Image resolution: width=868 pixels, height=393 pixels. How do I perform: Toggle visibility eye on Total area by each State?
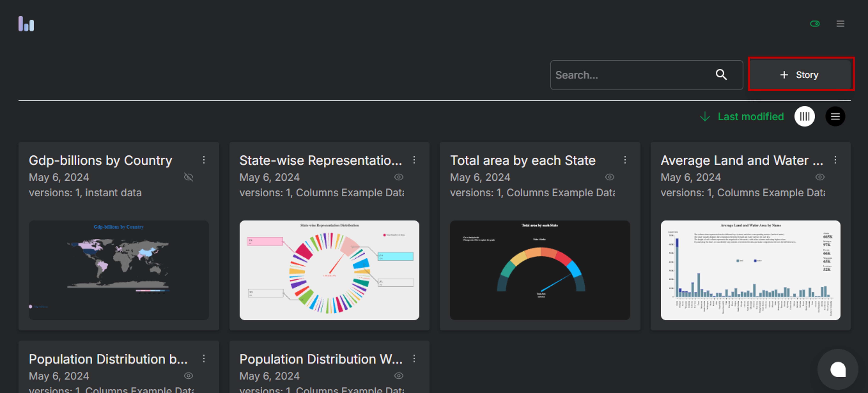point(610,177)
